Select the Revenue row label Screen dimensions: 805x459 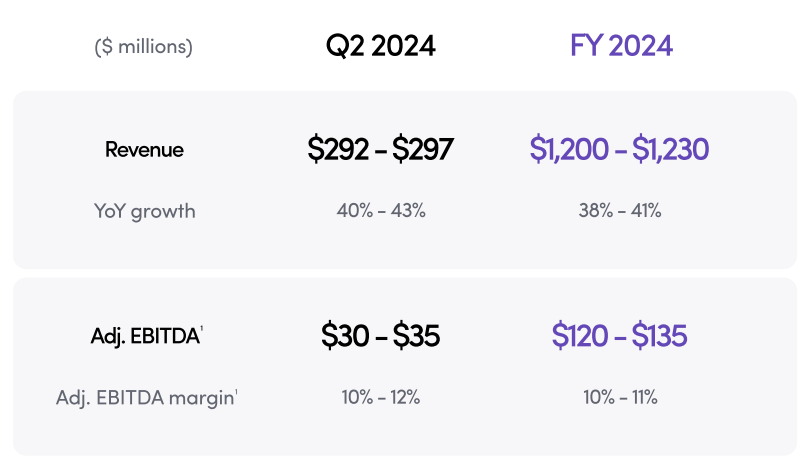pos(144,150)
